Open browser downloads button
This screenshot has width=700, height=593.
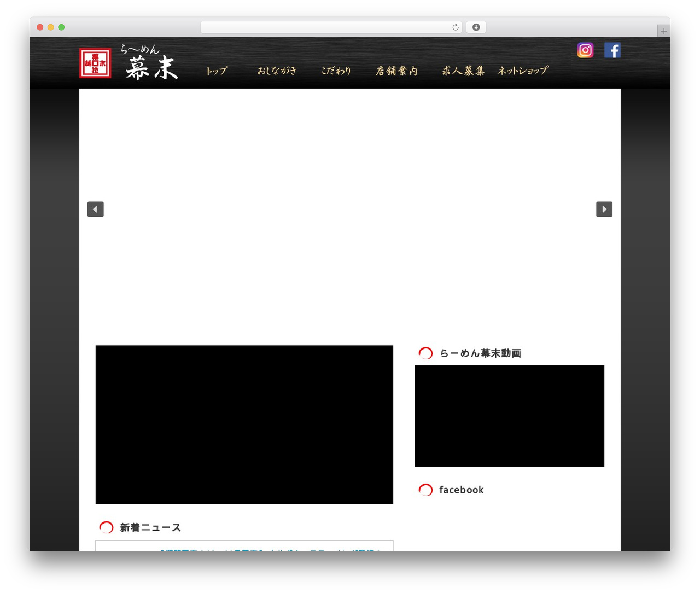(476, 27)
